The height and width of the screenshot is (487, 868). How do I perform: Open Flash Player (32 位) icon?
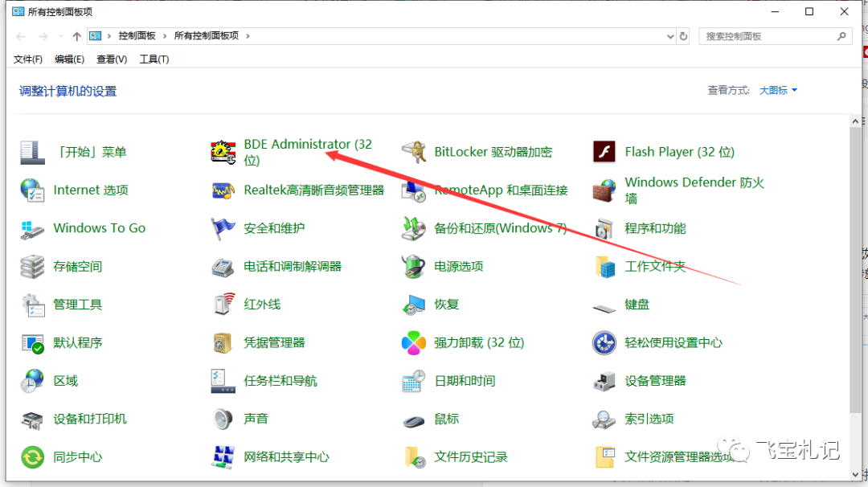604,152
